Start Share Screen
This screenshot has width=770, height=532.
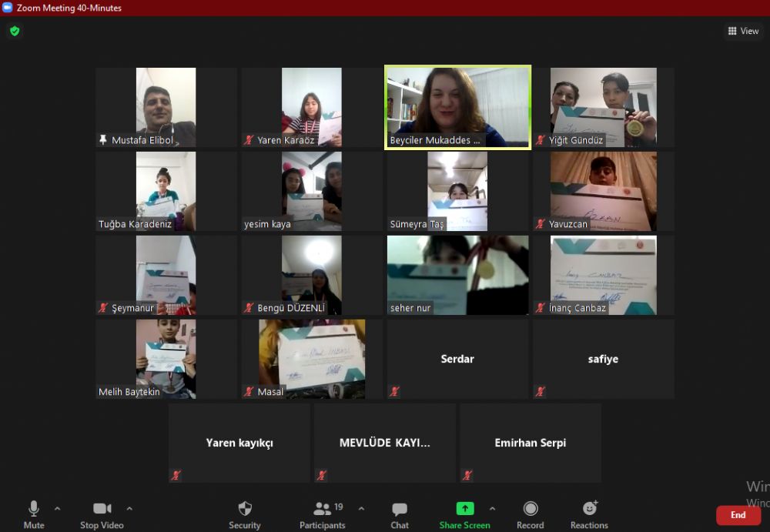pyautogui.click(x=464, y=514)
